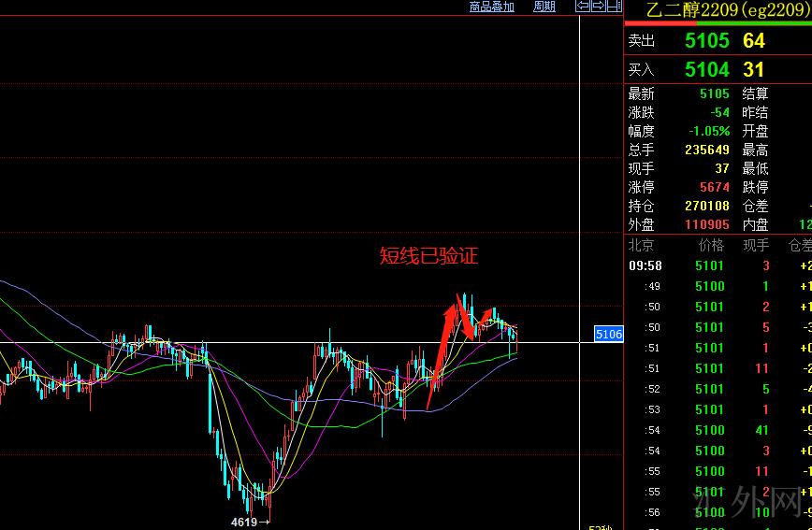
Task: Click the 买入 bid price 5104
Action: (706, 69)
